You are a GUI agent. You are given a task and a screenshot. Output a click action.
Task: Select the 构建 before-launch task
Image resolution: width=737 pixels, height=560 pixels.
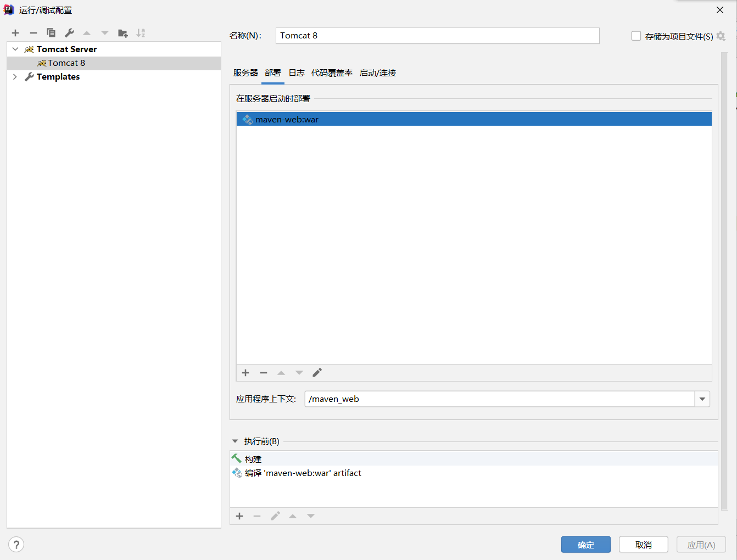[x=474, y=459]
